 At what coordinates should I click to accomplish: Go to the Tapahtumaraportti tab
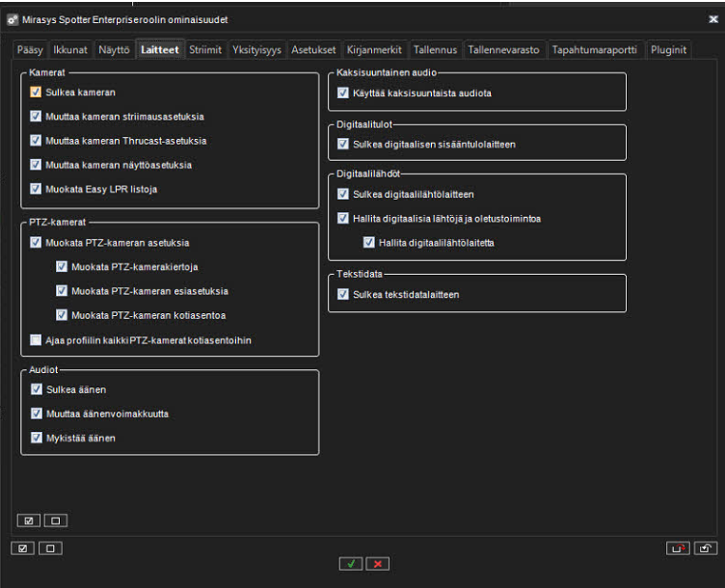pos(595,48)
